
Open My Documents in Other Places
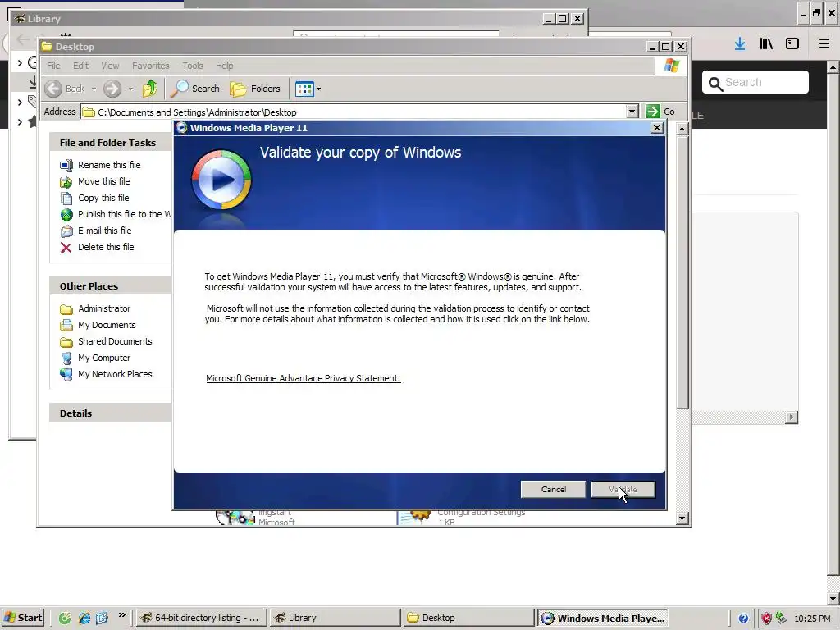tap(107, 325)
